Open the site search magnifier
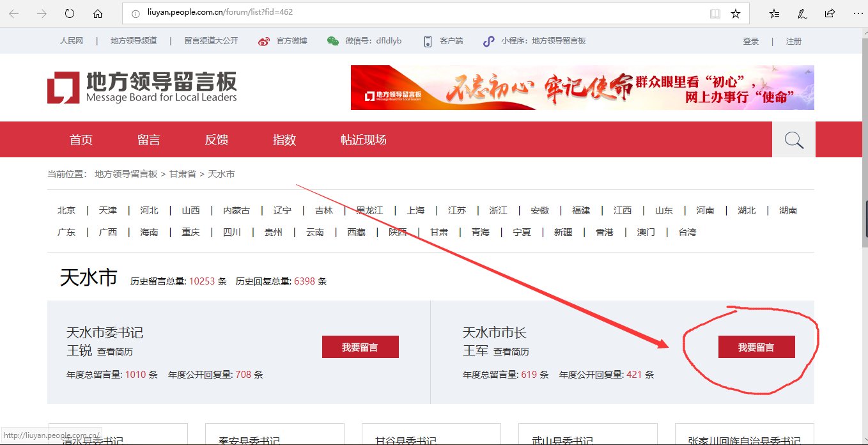The height and width of the screenshot is (445, 868). click(x=793, y=139)
